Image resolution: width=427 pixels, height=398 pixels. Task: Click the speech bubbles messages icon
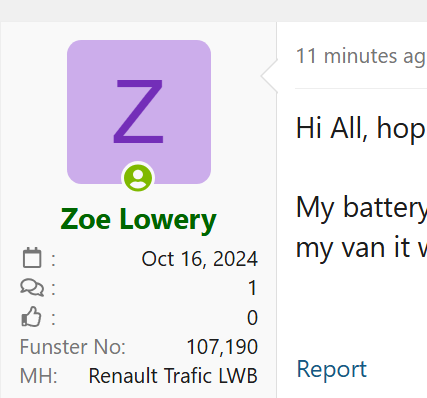coord(32,288)
